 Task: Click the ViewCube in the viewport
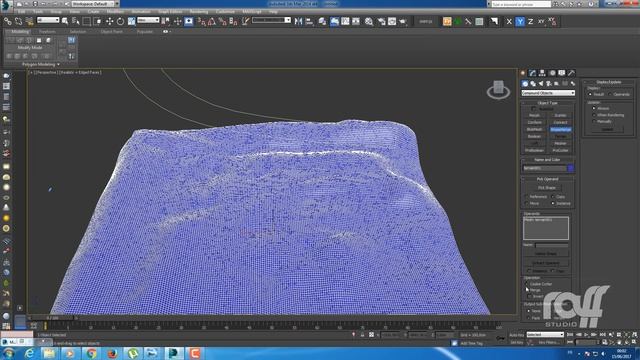point(498,89)
